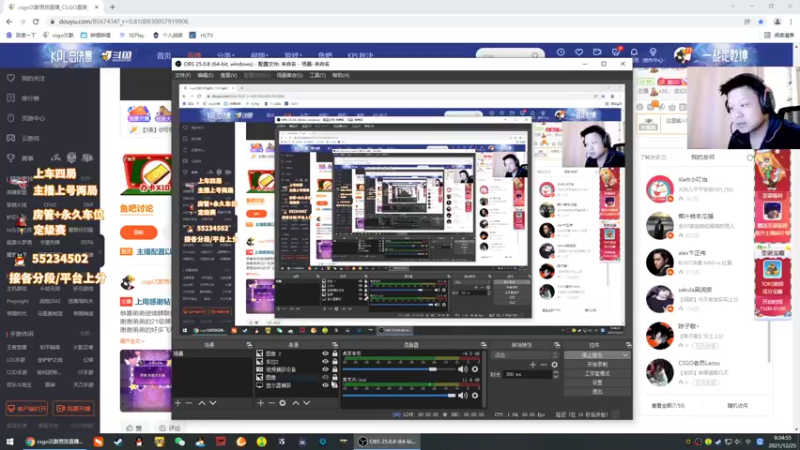Move source up in Sources dock
This screenshot has height=450, width=800.
296,403
